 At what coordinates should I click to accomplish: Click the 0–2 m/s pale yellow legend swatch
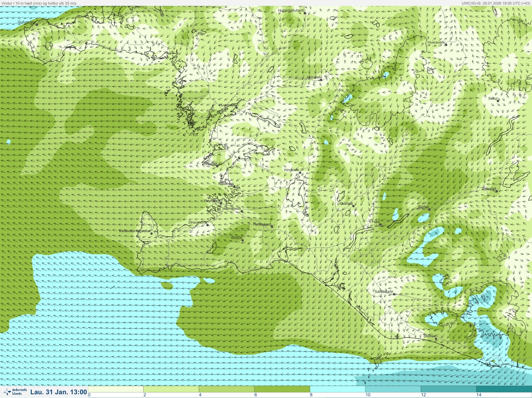(x=116, y=389)
